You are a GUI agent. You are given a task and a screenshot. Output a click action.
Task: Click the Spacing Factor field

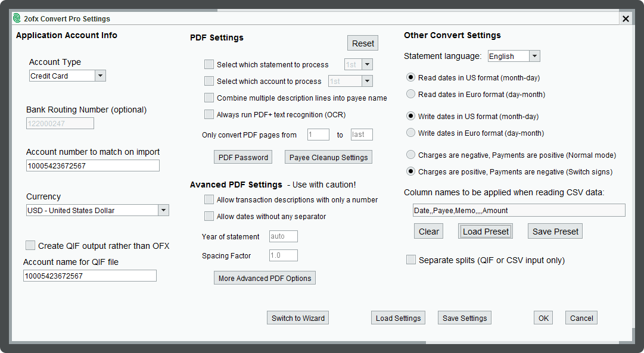click(x=284, y=255)
